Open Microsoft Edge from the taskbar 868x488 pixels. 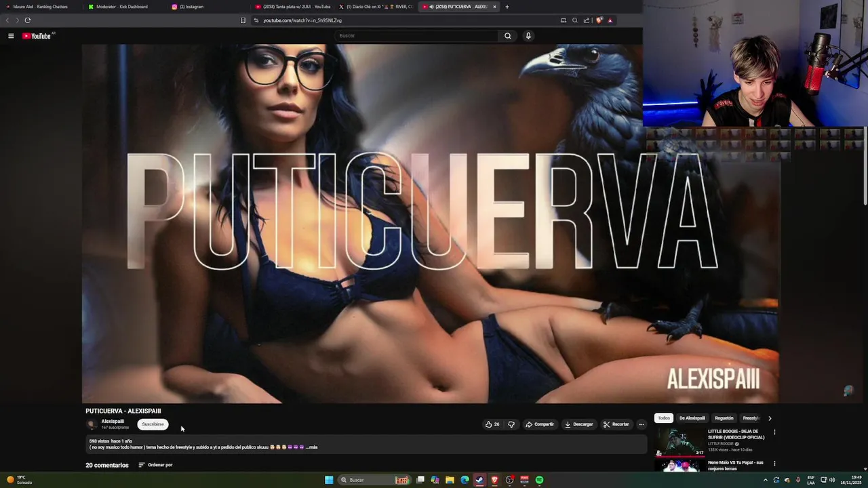[x=465, y=480]
